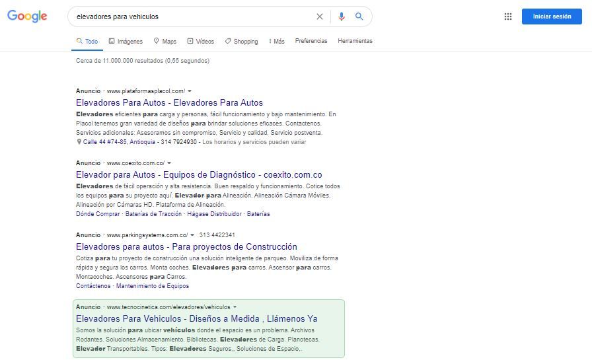The height and width of the screenshot is (364, 592).
Task: Clear search text with X icon
Action: (320, 17)
